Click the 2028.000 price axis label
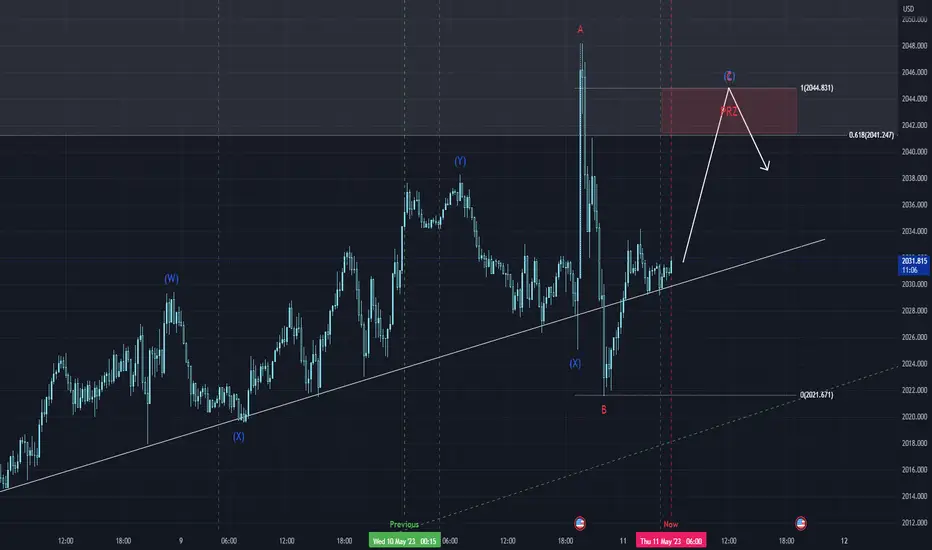 914,311
